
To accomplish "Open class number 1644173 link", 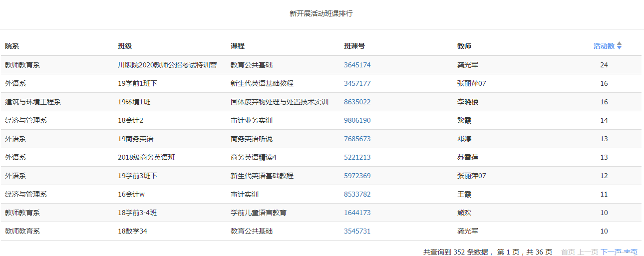I will [357, 213].
